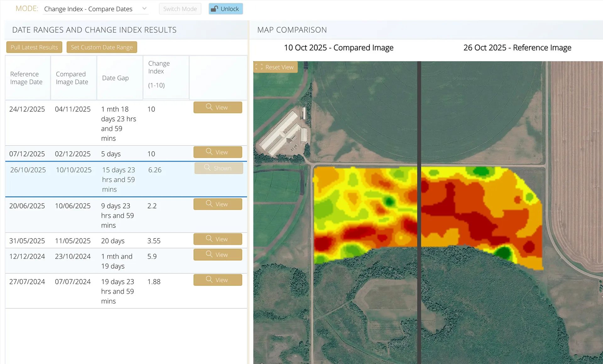This screenshot has width=603, height=364.
Task: Click the '20 days' date gap cell
Action: point(113,241)
